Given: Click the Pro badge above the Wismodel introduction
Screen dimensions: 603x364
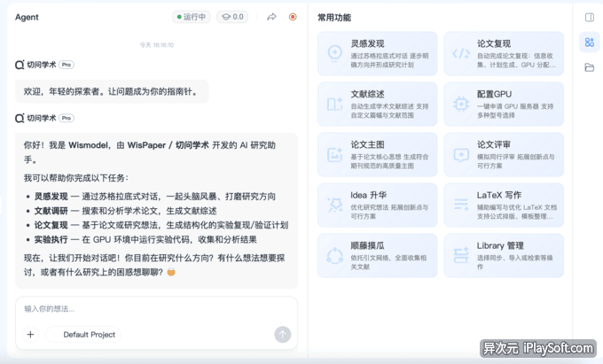Looking at the screenshot, I should point(67,118).
